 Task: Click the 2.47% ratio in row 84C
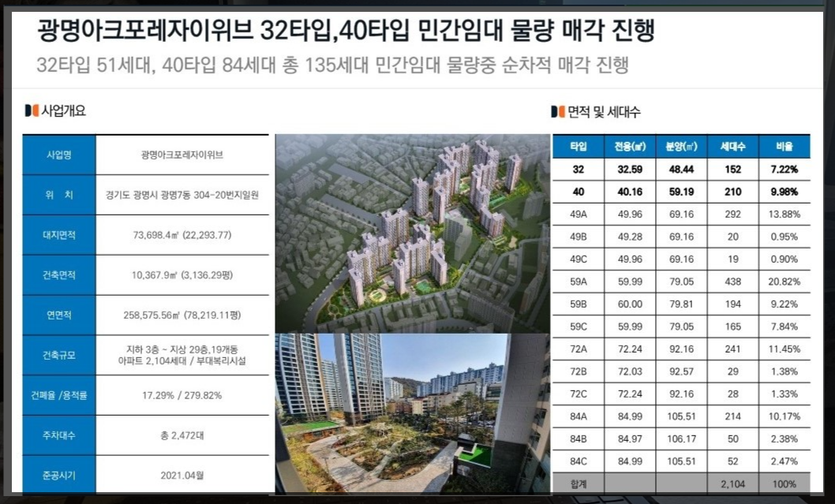point(784,461)
